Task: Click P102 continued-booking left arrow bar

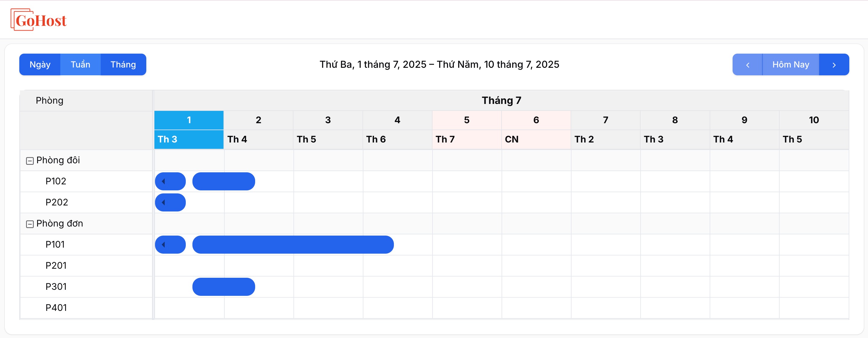Action: click(x=170, y=181)
